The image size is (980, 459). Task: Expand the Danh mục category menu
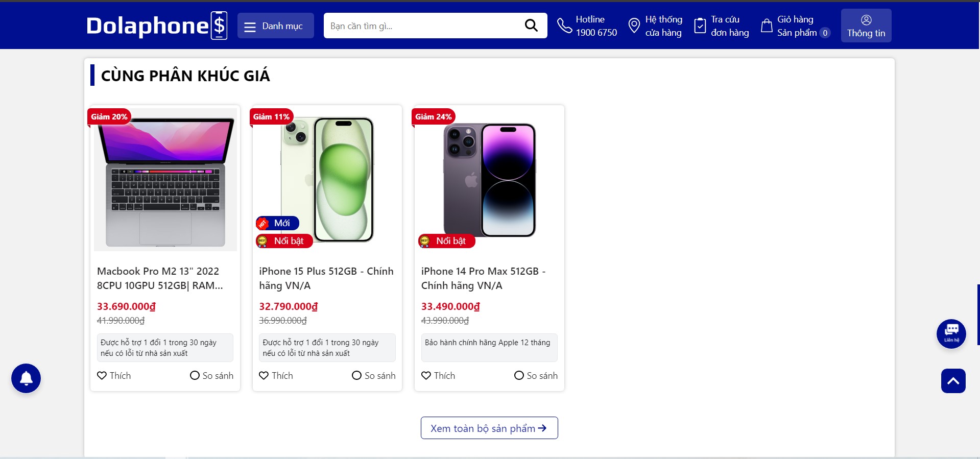(275, 26)
